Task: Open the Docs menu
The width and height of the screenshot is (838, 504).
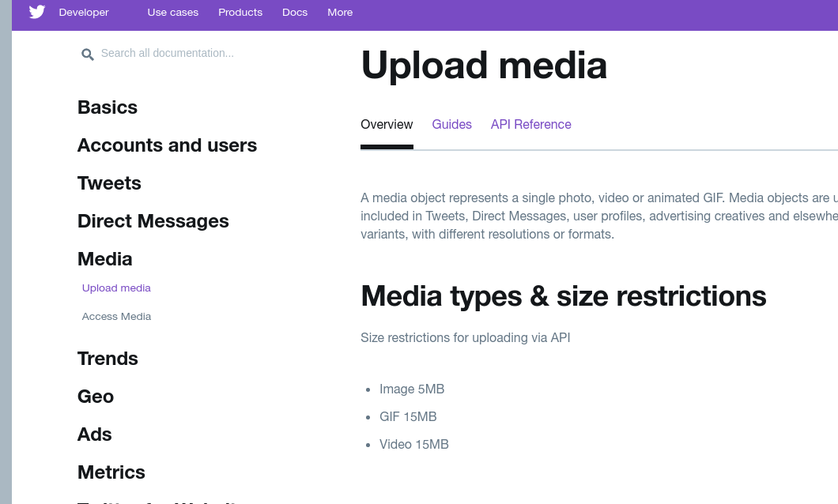Action: 294,13
